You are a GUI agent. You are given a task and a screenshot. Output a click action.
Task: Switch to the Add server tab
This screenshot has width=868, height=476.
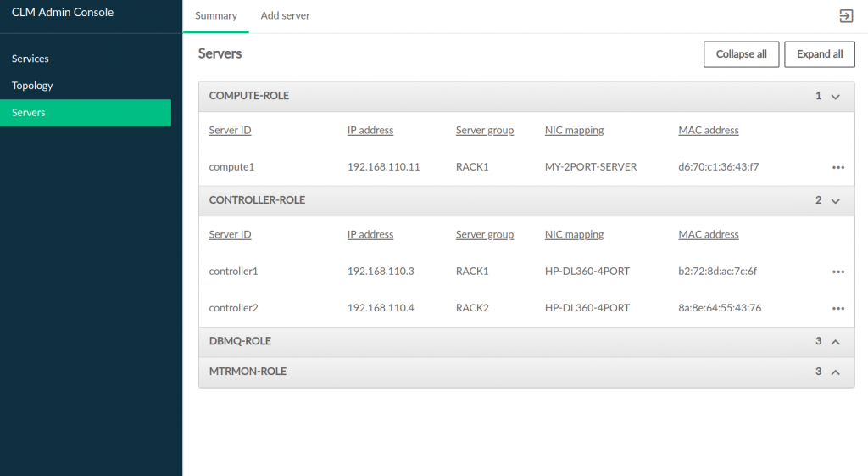pos(285,16)
